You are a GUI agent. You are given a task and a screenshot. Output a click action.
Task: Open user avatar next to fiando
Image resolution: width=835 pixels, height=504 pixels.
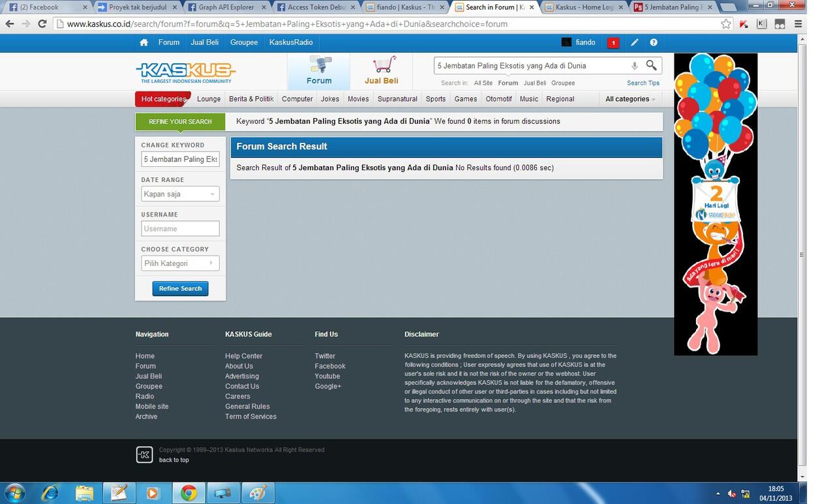tap(566, 42)
